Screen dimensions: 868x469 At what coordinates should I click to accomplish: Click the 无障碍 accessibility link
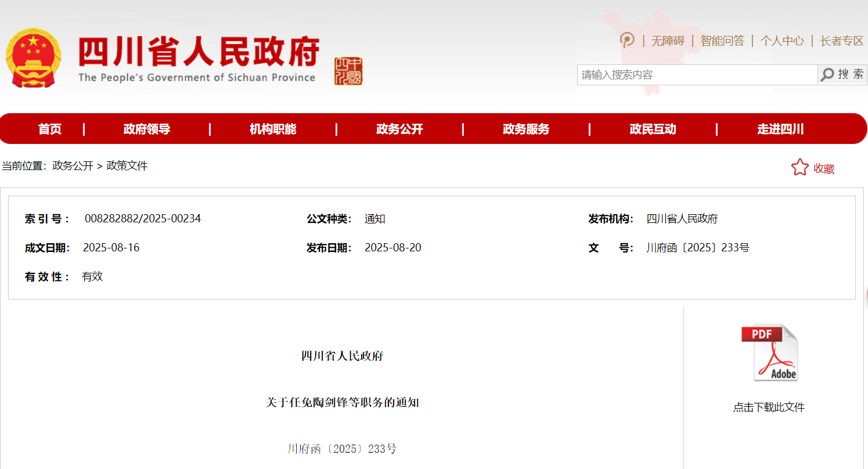[x=668, y=41]
